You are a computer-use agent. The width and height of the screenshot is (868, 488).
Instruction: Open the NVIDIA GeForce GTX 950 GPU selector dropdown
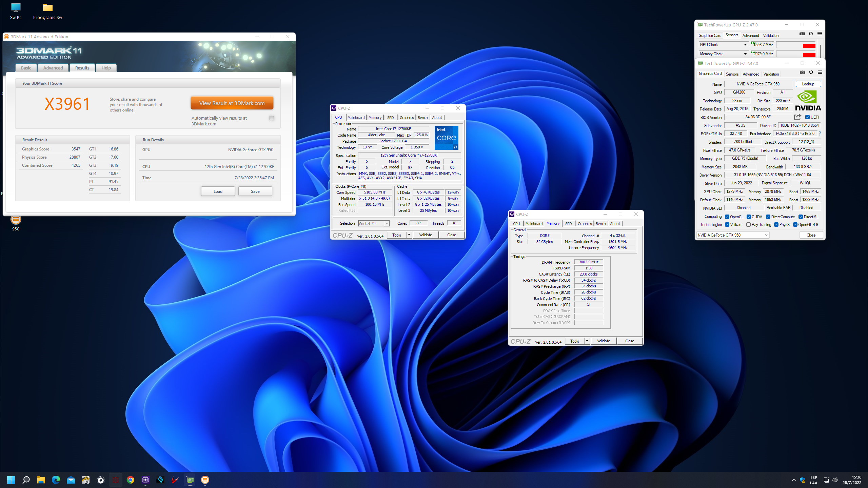[x=733, y=235]
